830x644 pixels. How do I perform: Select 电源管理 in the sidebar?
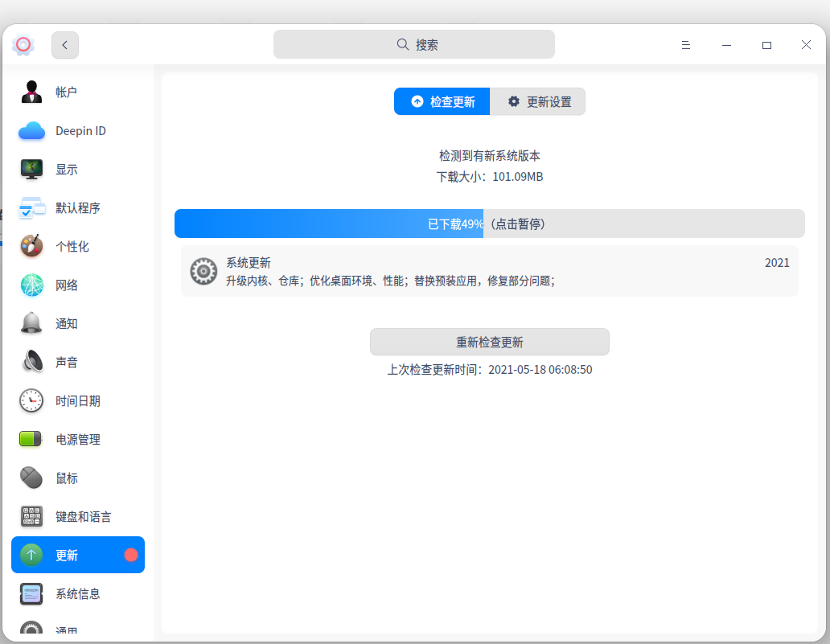(78, 440)
